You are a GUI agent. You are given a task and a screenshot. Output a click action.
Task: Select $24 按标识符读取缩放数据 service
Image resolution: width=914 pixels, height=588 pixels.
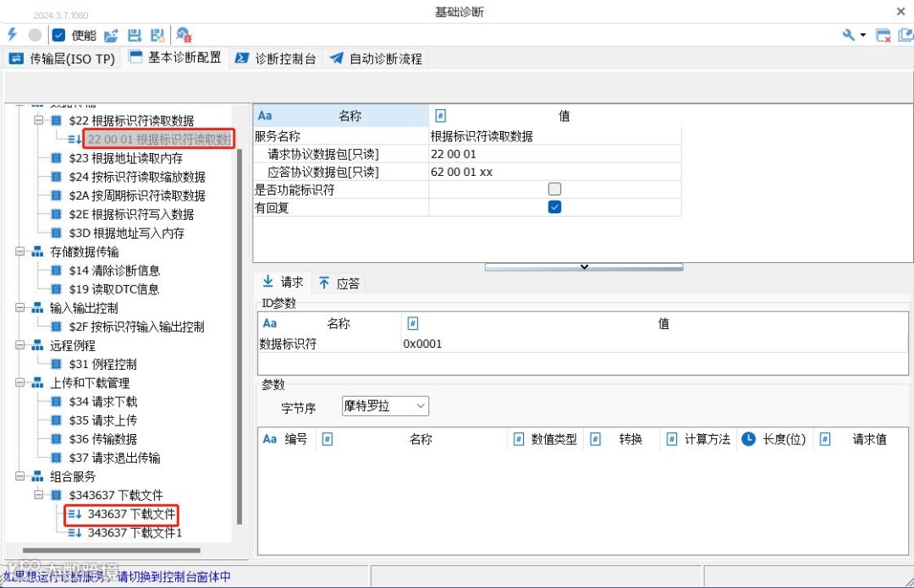(137, 177)
